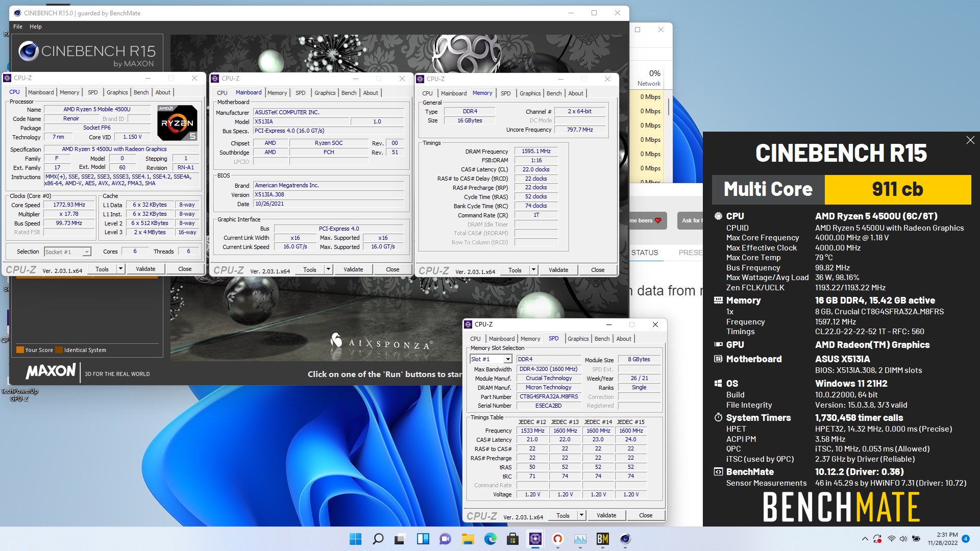Click the BIOS Version X513IA.308 field

[328, 194]
